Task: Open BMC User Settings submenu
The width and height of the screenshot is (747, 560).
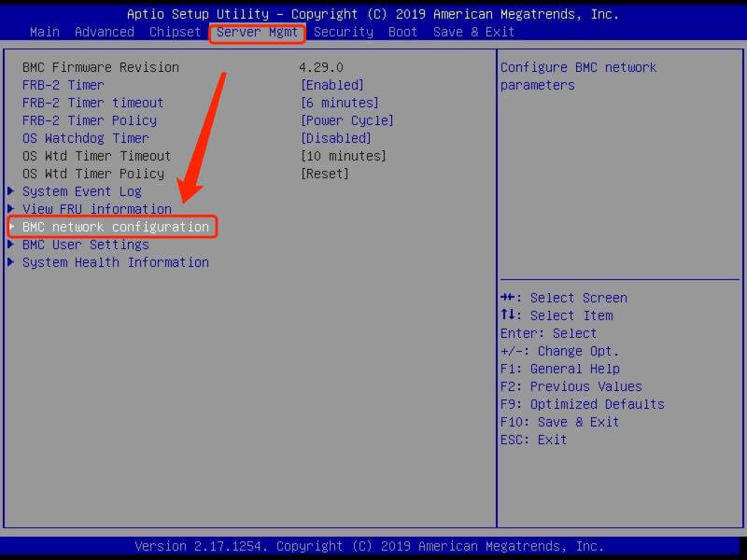Action: pos(86,245)
